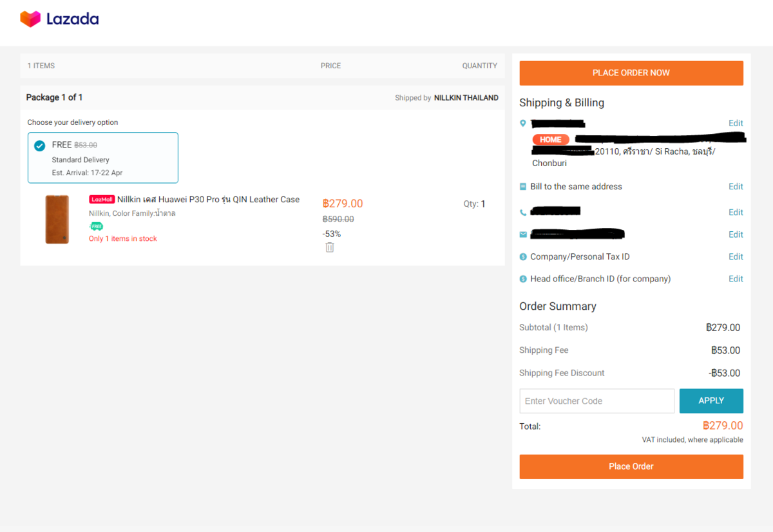
Task: Click 'Est. Arrival: 17-22 Apr' text
Action: click(x=88, y=173)
